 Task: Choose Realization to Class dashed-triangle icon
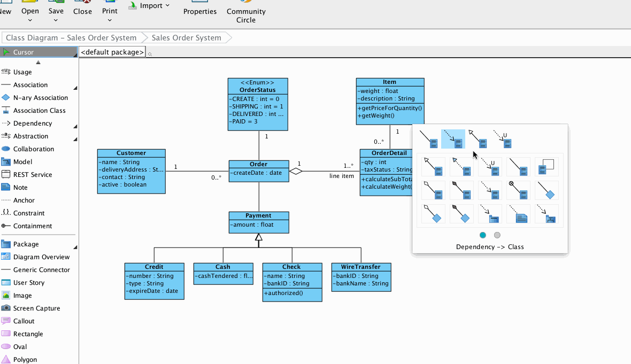point(461,167)
